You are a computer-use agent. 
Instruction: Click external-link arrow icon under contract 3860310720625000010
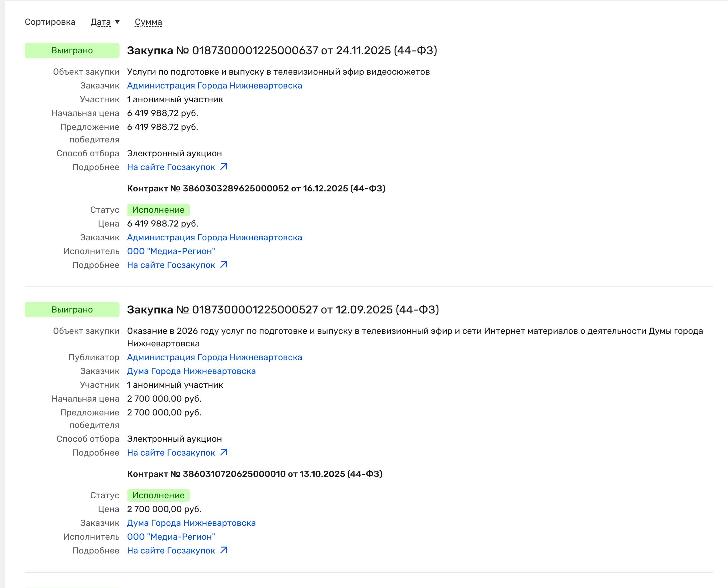223,550
